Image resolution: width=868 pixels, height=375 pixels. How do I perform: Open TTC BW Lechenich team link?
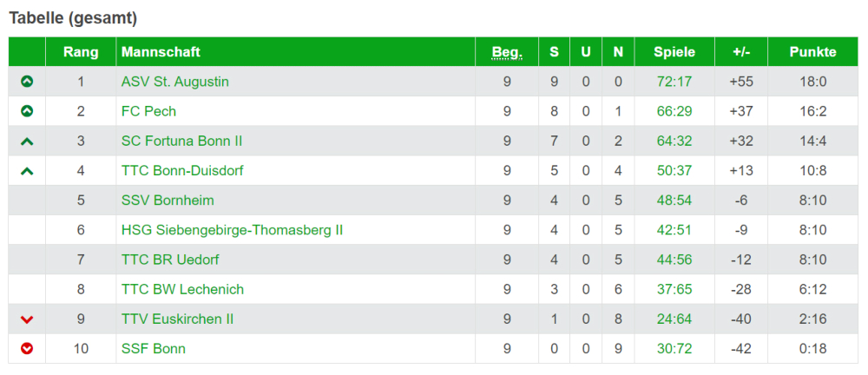[x=182, y=289]
